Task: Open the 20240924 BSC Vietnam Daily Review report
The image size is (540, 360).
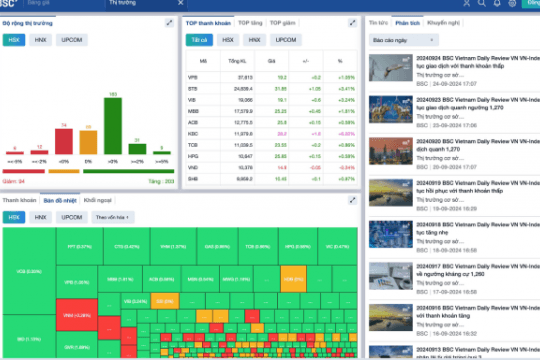Action: pyautogui.click(x=478, y=62)
